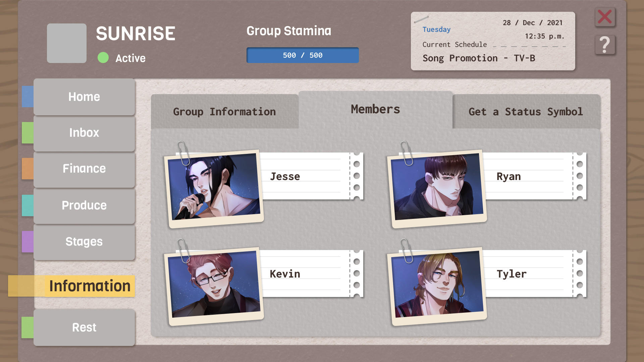Click the Home navigation icon
The height and width of the screenshot is (362, 644).
click(x=84, y=97)
